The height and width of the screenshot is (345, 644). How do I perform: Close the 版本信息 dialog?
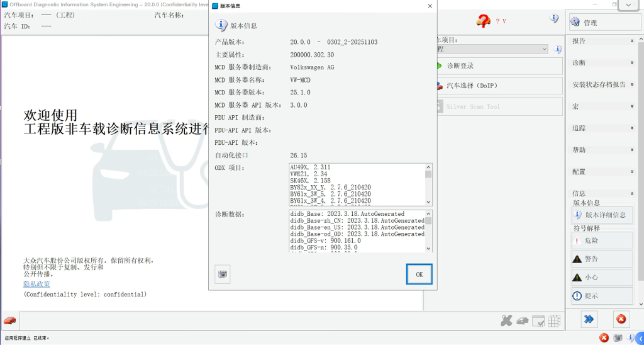point(430,6)
